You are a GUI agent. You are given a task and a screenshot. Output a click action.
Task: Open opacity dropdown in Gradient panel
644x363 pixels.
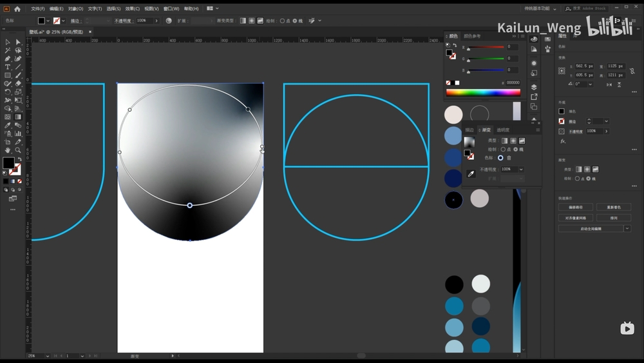pyautogui.click(x=521, y=170)
